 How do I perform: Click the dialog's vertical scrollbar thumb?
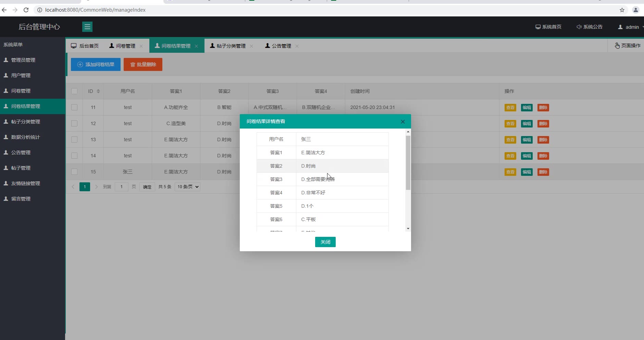coord(408,163)
